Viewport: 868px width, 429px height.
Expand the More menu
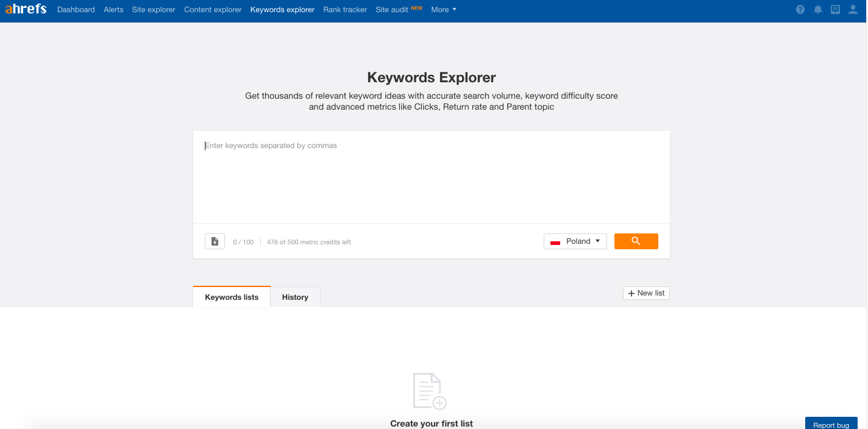click(444, 10)
